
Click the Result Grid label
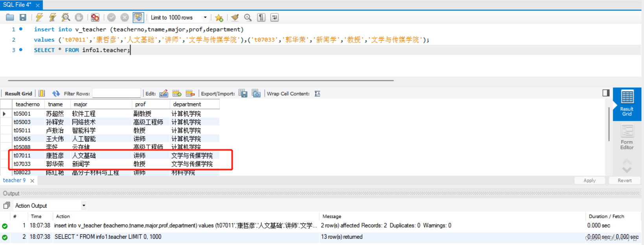[x=18, y=94]
